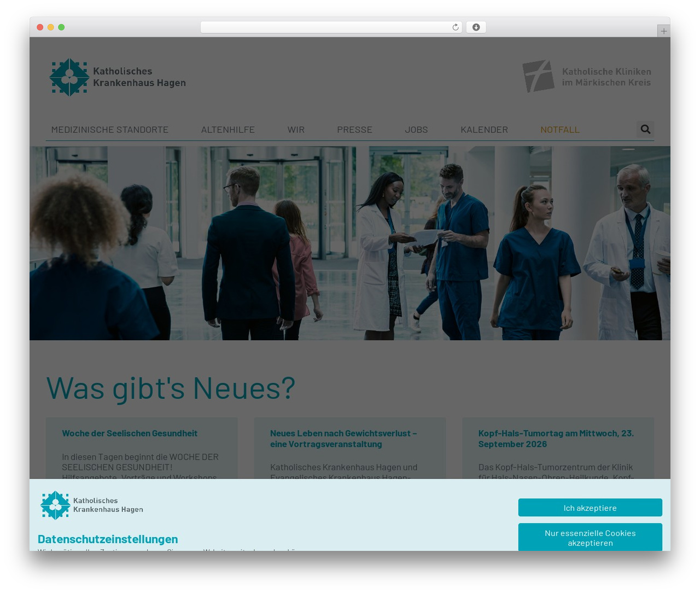This screenshot has height=593, width=700.
Task: Maximize the window with the green button
Action: pyautogui.click(x=61, y=27)
